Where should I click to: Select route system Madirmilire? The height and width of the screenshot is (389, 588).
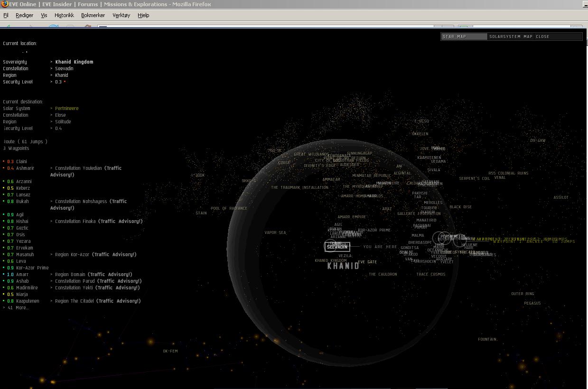tap(27, 287)
